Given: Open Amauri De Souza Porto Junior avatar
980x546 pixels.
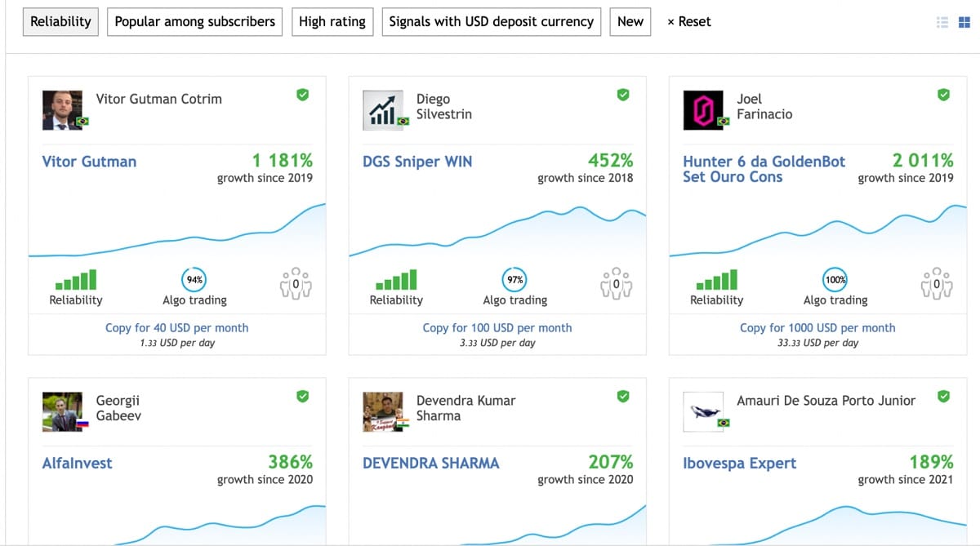Looking at the screenshot, I should click(x=703, y=412).
